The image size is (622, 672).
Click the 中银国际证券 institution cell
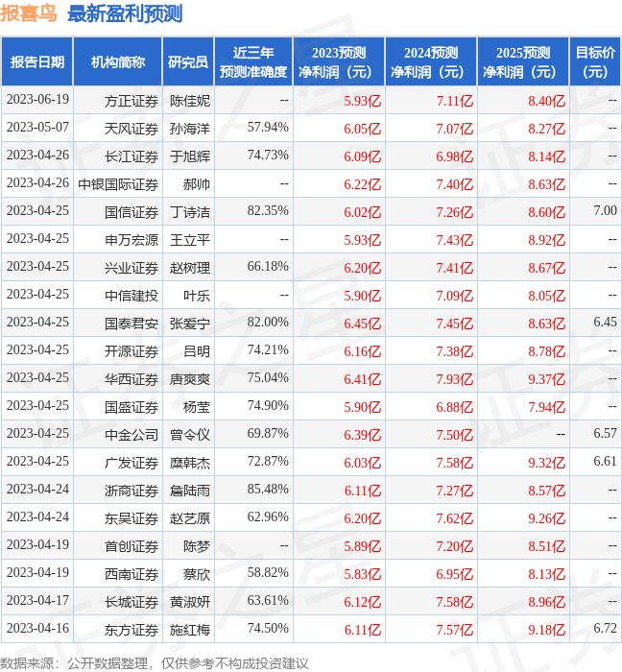[118, 184]
